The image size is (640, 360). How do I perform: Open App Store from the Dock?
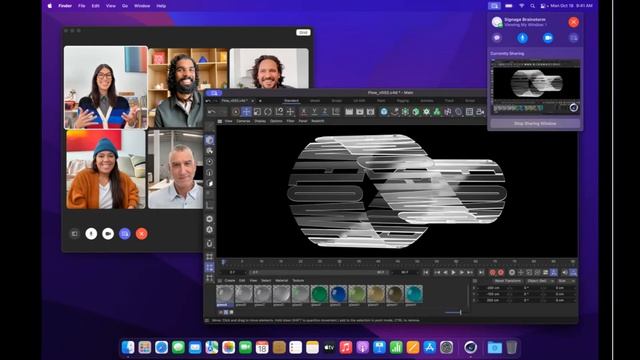(429, 347)
